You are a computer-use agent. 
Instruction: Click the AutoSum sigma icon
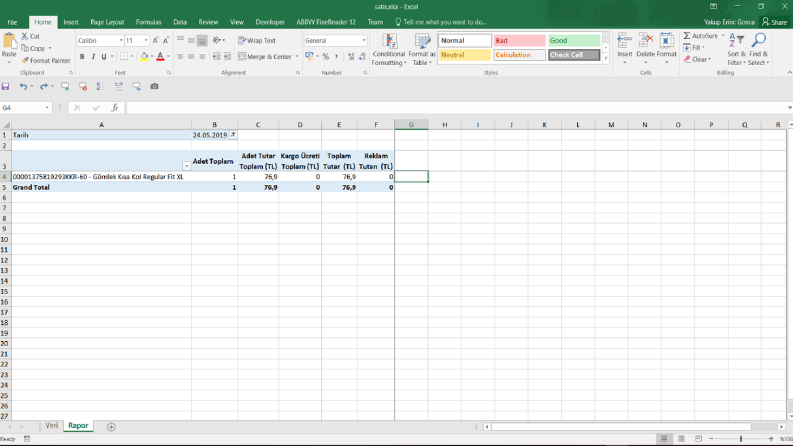pos(687,36)
